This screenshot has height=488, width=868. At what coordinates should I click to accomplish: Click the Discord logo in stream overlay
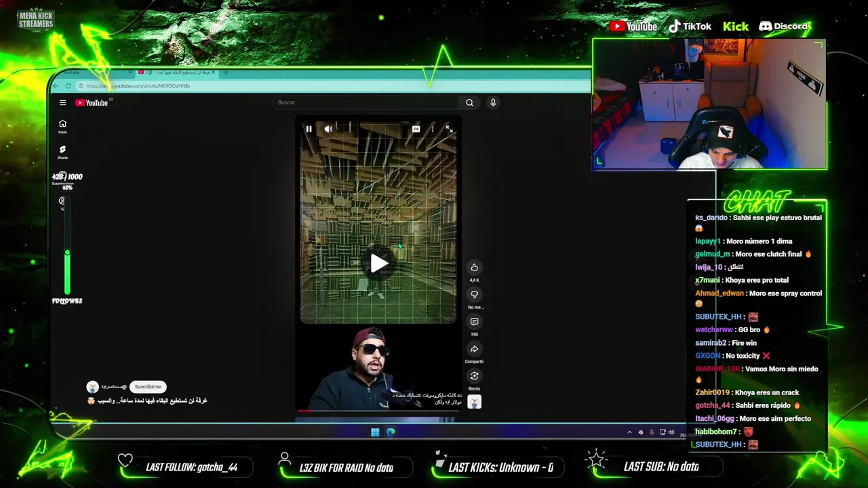(x=783, y=26)
